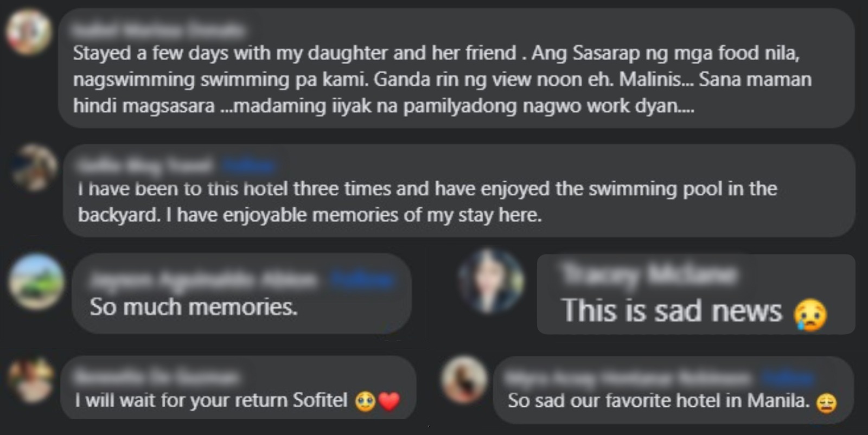Click crying emoji after "This is sad news"
Image resolution: width=868 pixels, height=435 pixels.
click(810, 314)
